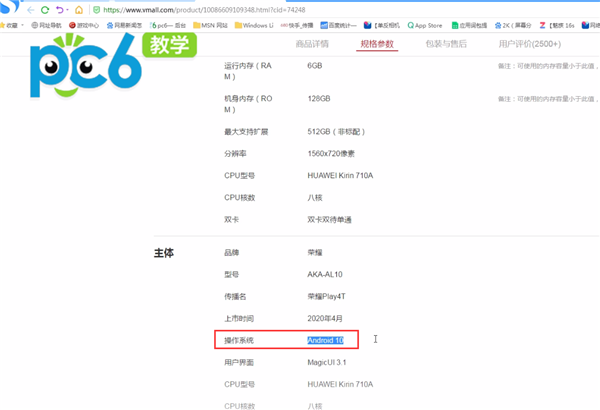This screenshot has width=600, height=410.
Task: Open the MSN 网站 bookmark folder
Action: [210, 25]
